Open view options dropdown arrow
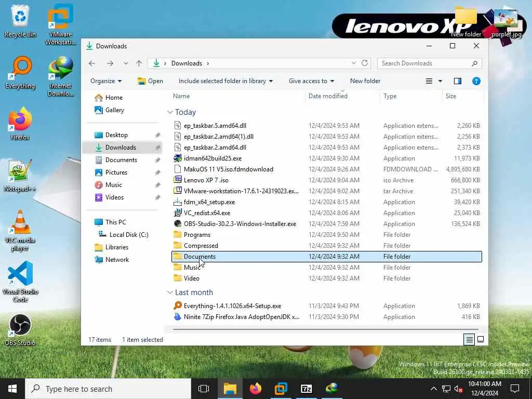 coord(440,81)
